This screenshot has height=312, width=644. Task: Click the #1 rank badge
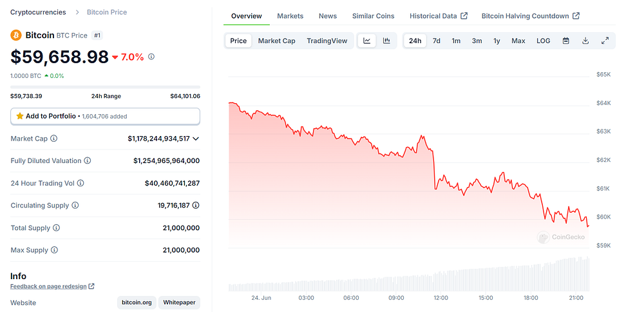pos(97,35)
